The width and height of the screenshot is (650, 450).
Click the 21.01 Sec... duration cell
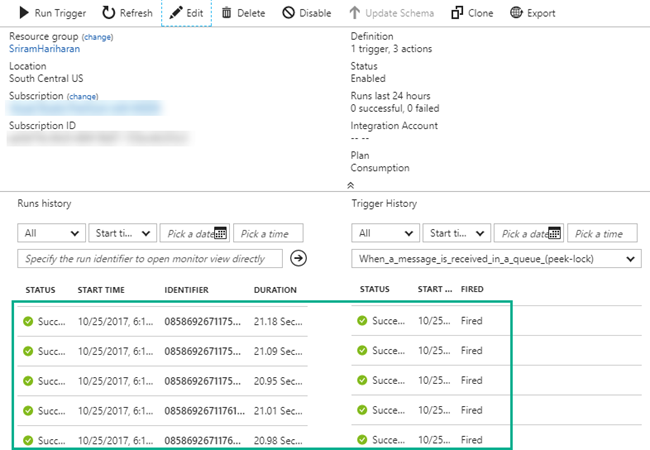278,411
